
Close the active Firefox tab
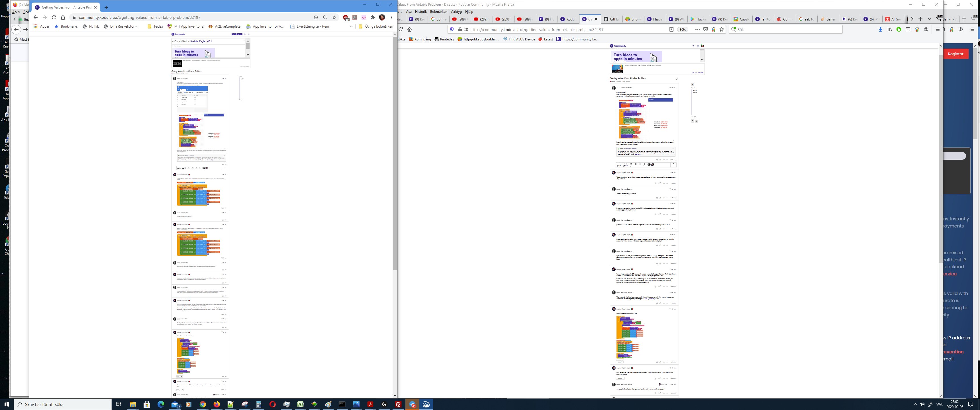596,19
